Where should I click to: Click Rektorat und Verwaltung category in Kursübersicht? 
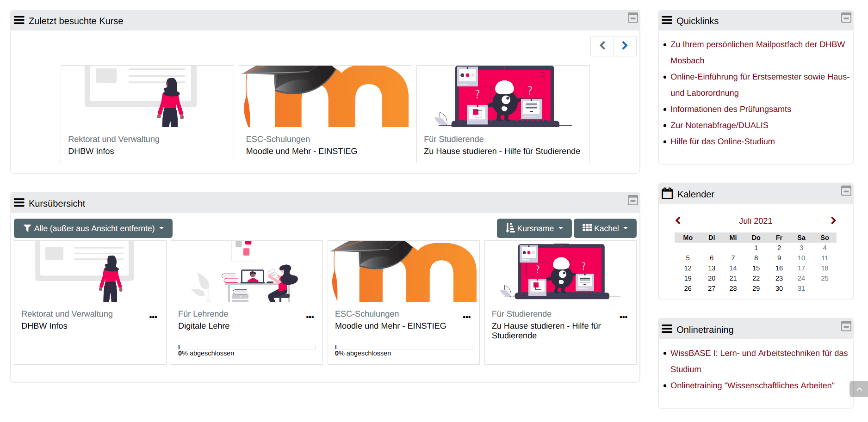[67, 314]
